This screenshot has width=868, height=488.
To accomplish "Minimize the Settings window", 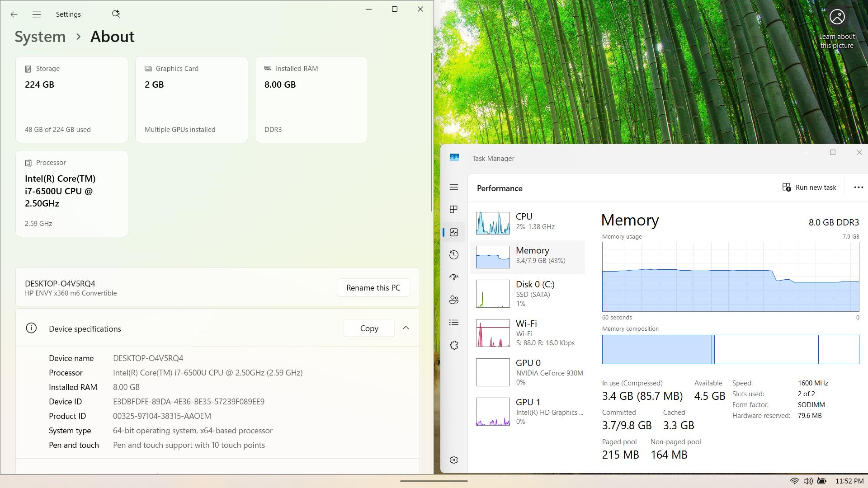I will click(369, 9).
